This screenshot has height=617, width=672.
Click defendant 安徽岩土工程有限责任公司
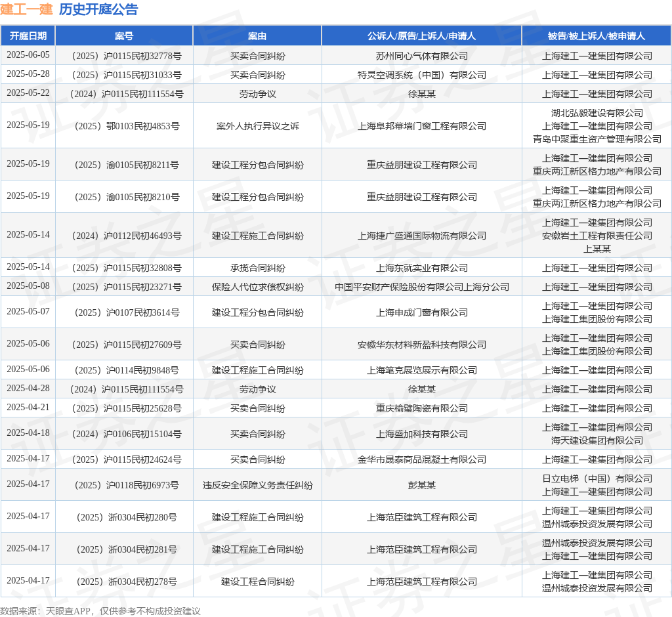coord(597,236)
